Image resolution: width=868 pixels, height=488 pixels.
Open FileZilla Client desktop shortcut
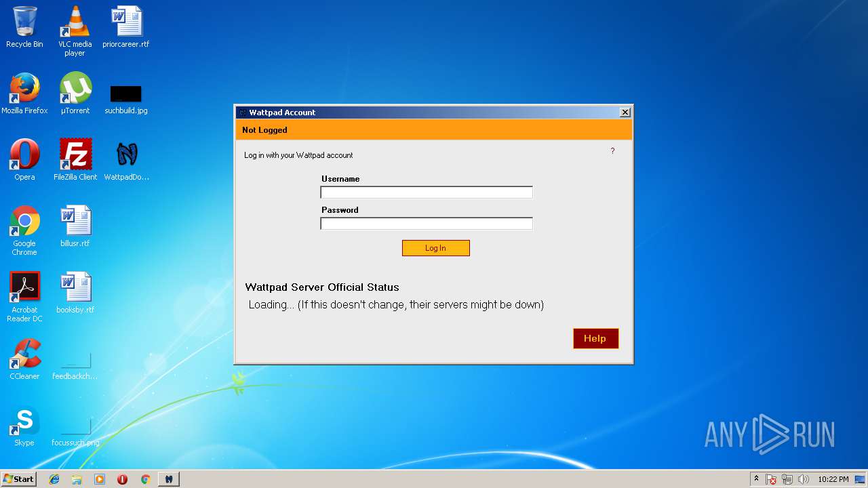click(75, 160)
